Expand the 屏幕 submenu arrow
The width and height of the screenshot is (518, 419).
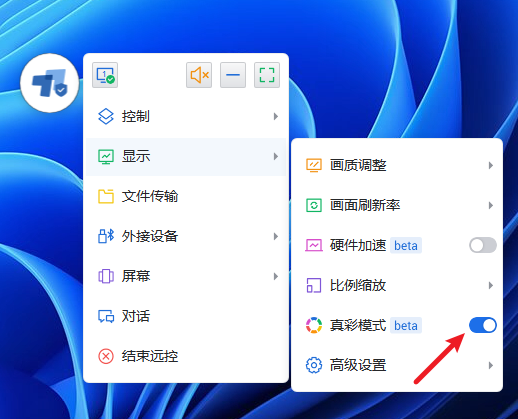pos(276,276)
